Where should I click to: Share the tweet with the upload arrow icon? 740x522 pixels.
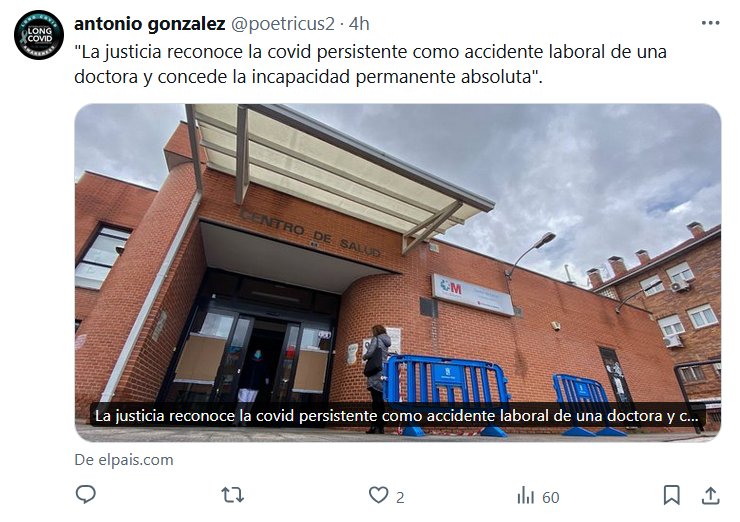710,495
